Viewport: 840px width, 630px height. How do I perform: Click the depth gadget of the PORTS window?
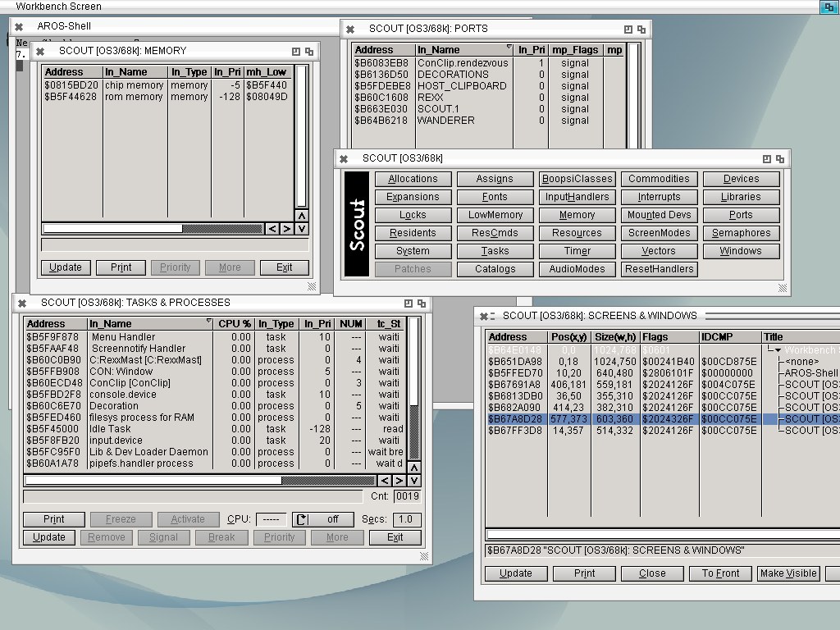pos(642,29)
